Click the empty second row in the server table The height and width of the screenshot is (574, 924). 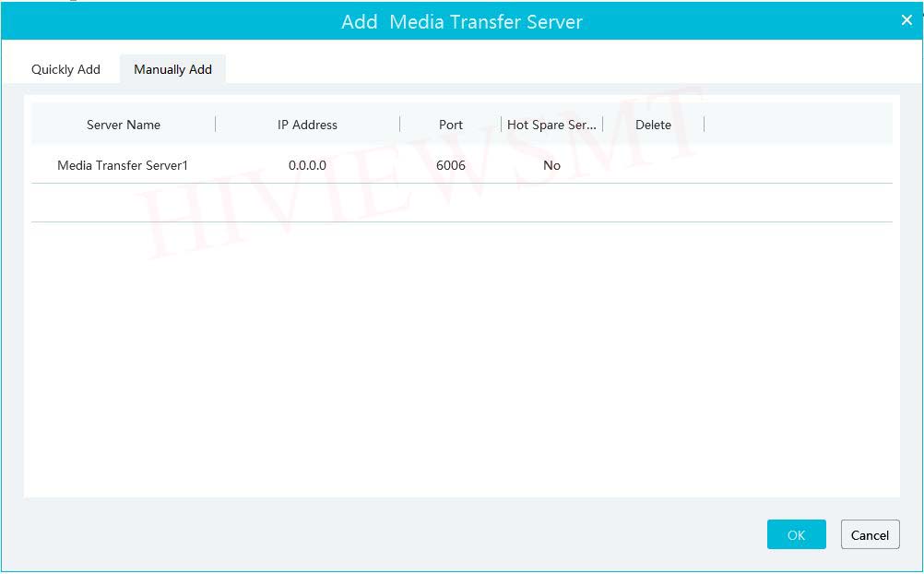[x=461, y=203]
